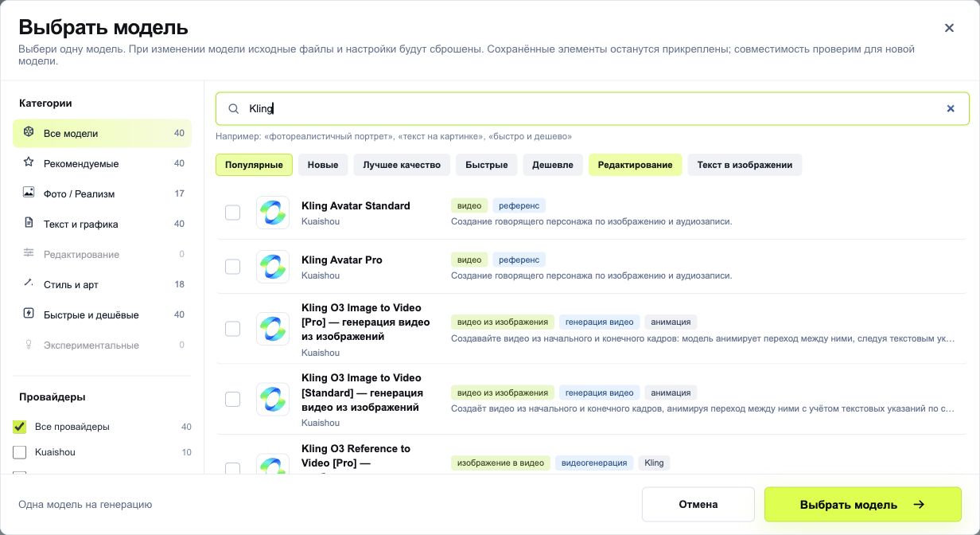
Task: Click the Одна модель на генерацию note
Action: coord(85,504)
